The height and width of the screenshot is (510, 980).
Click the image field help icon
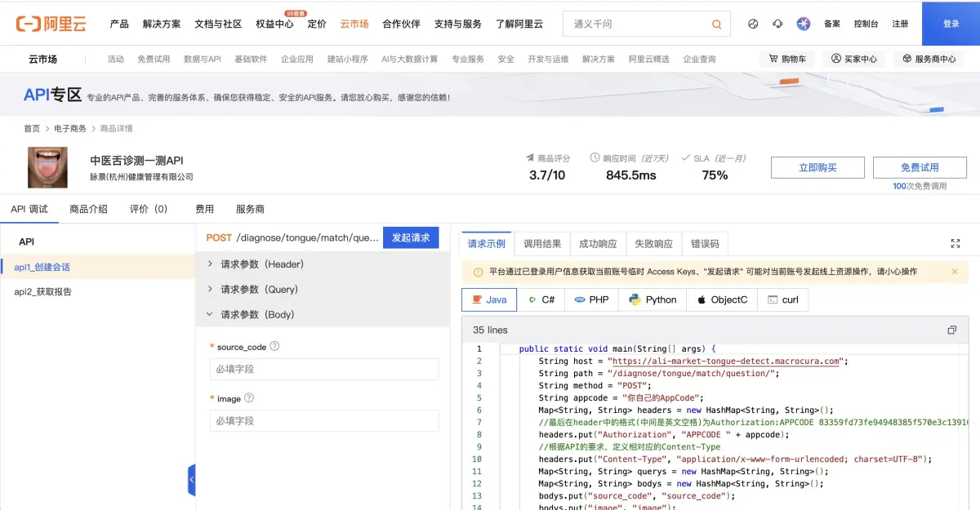coord(249,397)
